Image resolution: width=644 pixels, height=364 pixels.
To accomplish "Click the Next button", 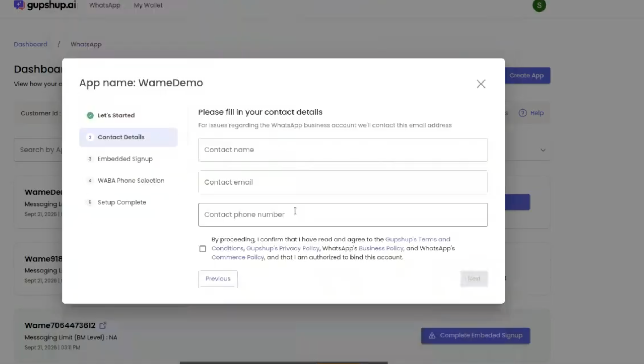I will click(x=474, y=279).
